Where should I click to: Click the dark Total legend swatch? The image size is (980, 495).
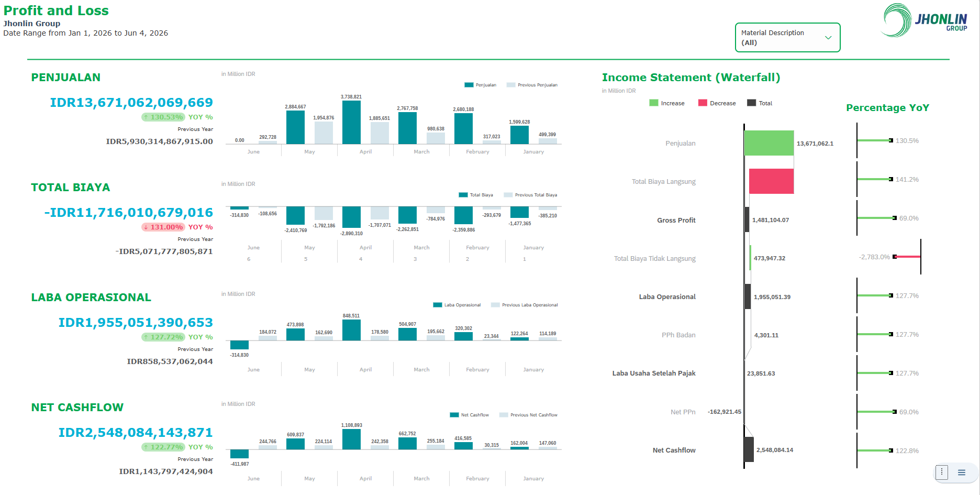tap(751, 103)
